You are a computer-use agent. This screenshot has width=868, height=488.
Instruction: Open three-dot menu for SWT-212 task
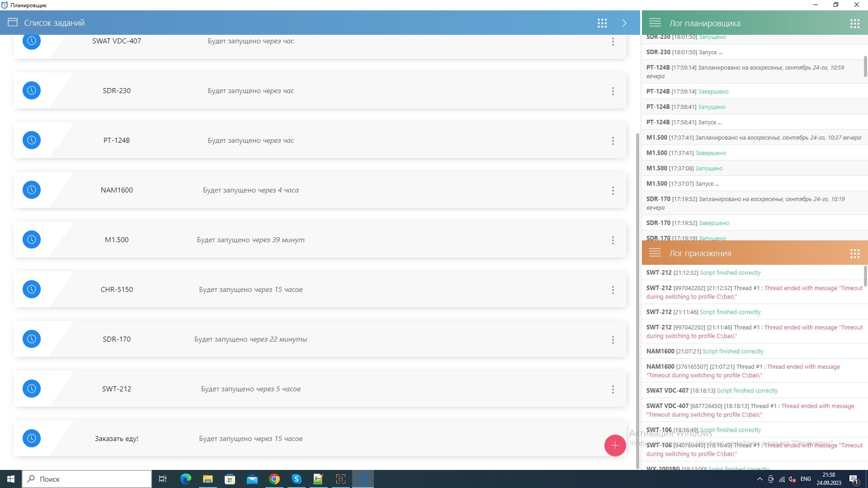(x=613, y=389)
